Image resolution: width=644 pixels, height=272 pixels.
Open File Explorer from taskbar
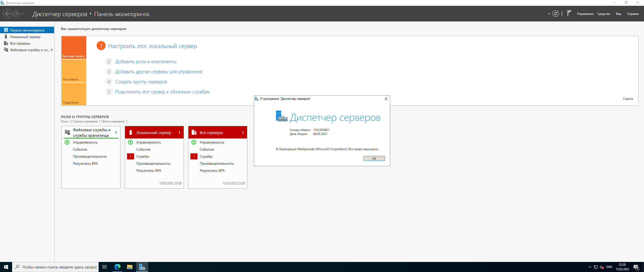tap(130, 267)
